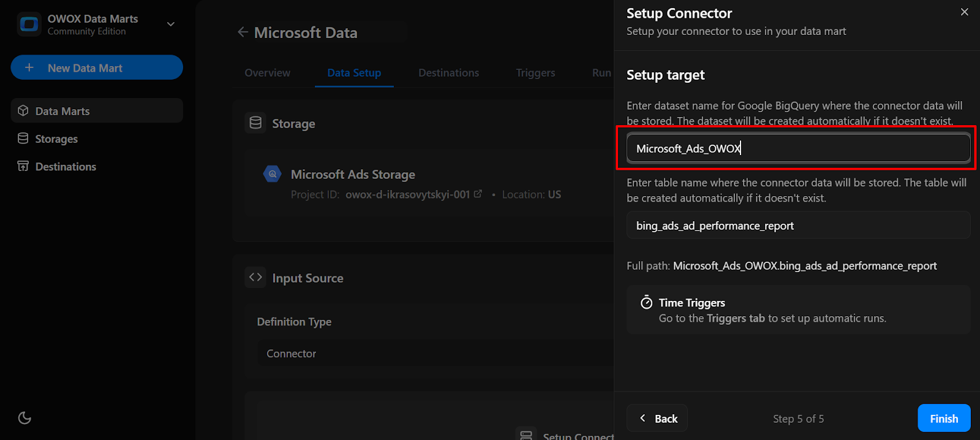Open the Connector definition type dropdown
The width and height of the screenshot is (980, 440).
point(429,354)
